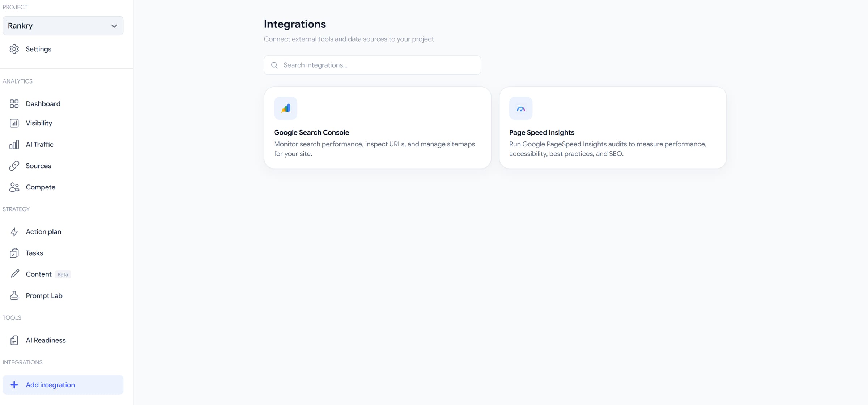
Task: Open the Sources sidebar entry
Action: (63, 166)
